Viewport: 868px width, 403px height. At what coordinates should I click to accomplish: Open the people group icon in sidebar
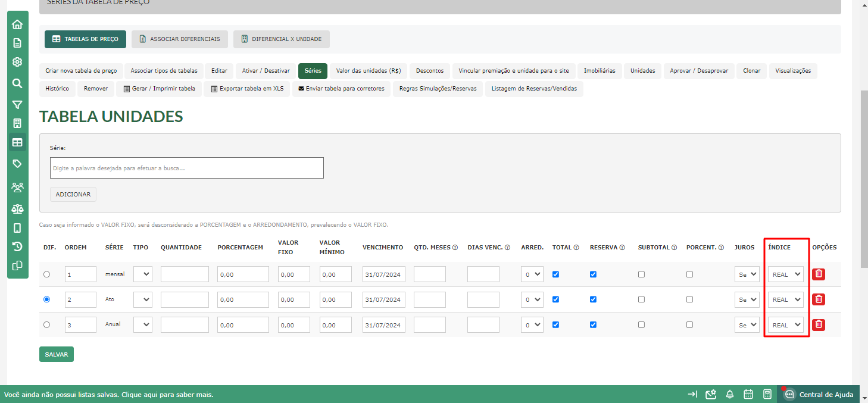(x=17, y=188)
